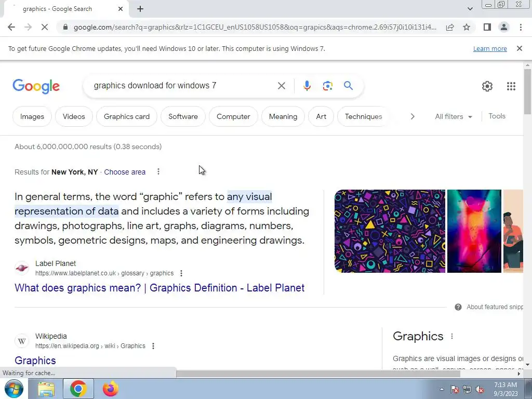Open the taskbar clock and date
The image size is (532, 399).
click(x=506, y=389)
